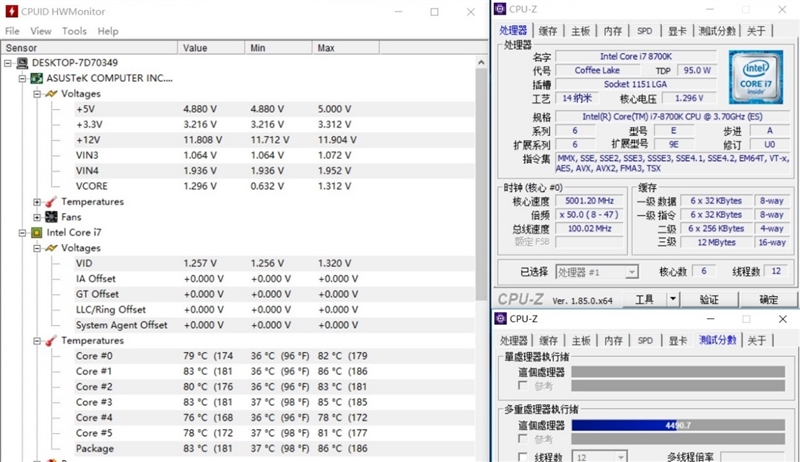Click the Fans icon
This screenshot has height=462, width=800.
51,217
